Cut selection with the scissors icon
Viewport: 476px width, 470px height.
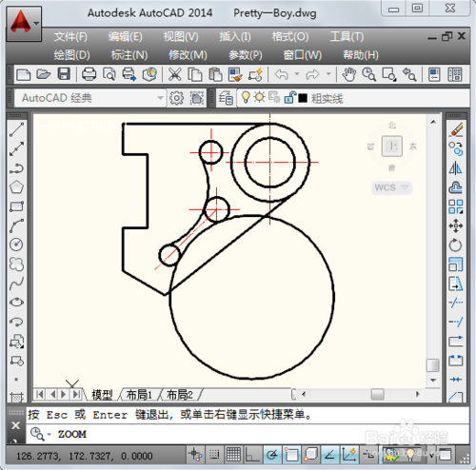[x=175, y=75]
